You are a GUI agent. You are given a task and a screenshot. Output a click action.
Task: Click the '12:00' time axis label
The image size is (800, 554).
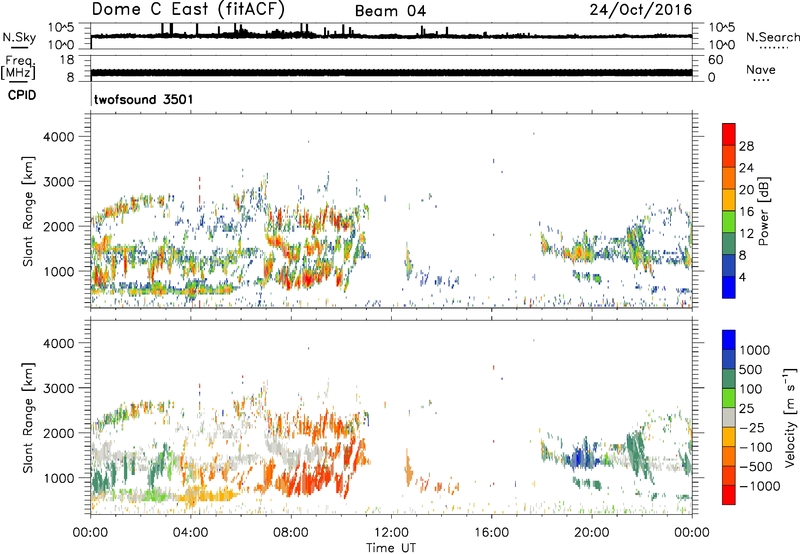point(391,533)
